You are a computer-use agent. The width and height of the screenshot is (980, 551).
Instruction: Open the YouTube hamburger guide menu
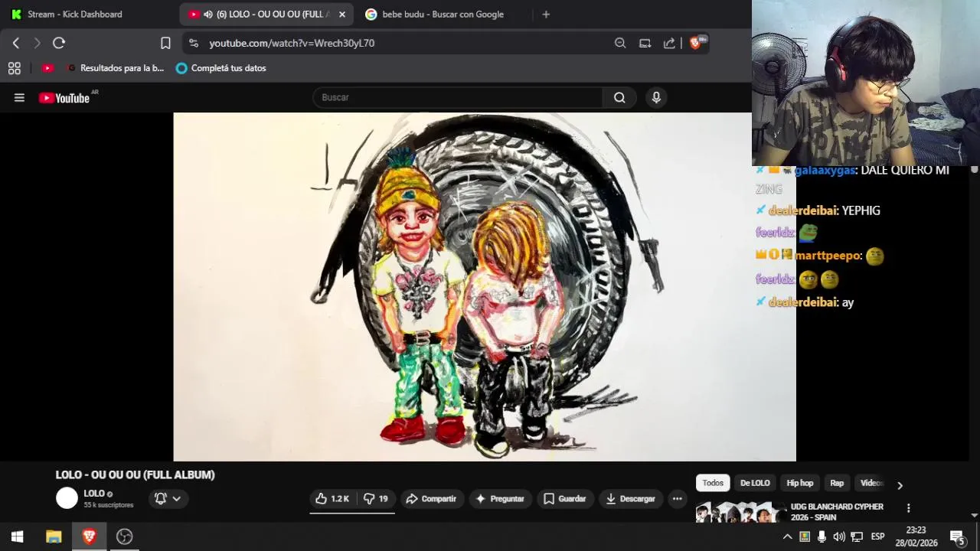[x=19, y=97]
